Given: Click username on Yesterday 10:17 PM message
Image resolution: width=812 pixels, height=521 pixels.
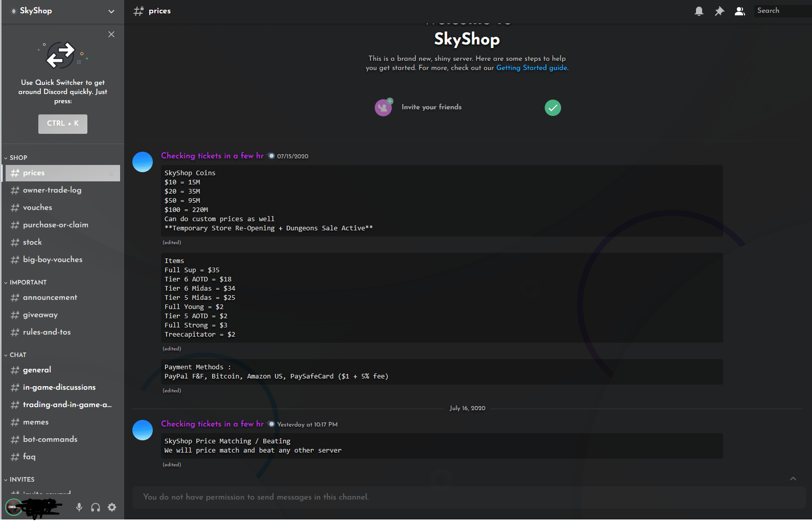Looking at the screenshot, I should [212, 424].
